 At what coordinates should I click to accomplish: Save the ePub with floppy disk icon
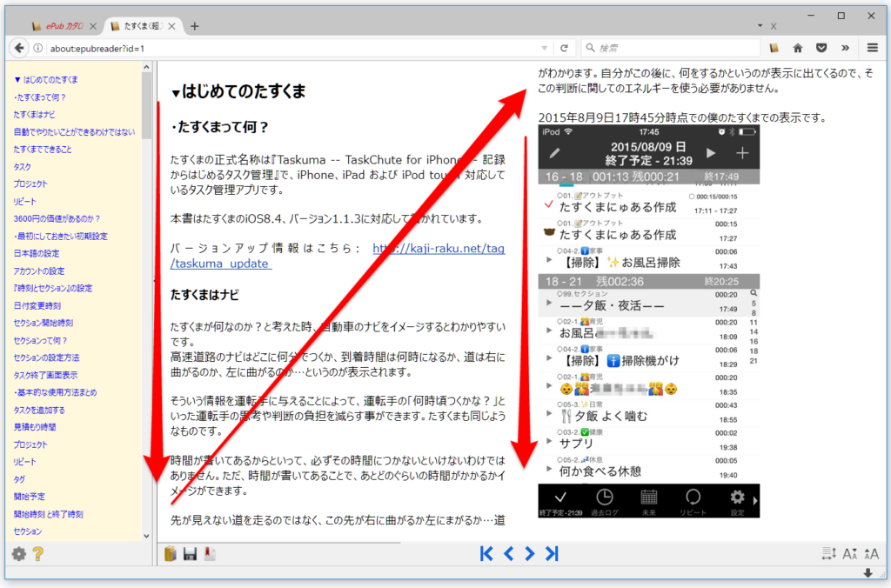pyautogui.click(x=190, y=554)
